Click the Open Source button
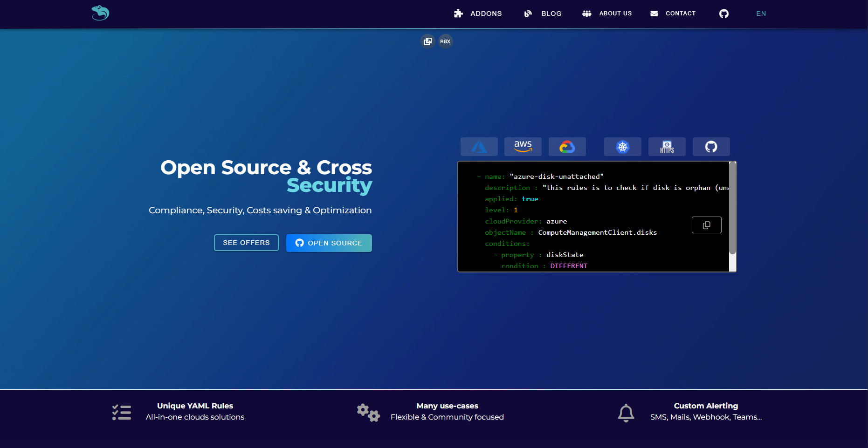 (x=329, y=243)
